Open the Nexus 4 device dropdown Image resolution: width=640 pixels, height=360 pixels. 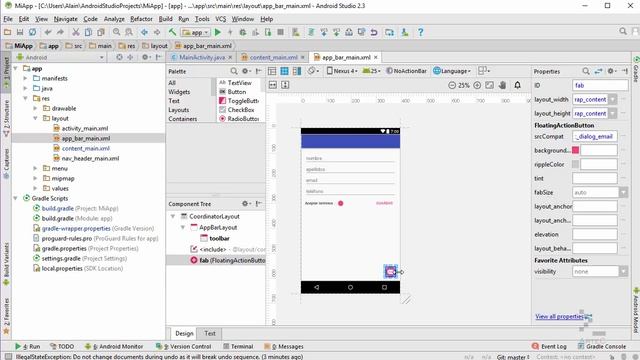coord(342,71)
